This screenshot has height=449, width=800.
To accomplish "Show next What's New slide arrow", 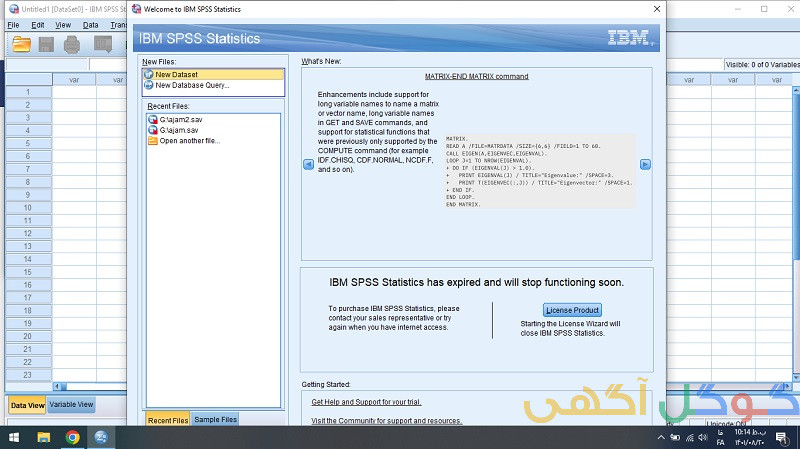I will tap(645, 164).
